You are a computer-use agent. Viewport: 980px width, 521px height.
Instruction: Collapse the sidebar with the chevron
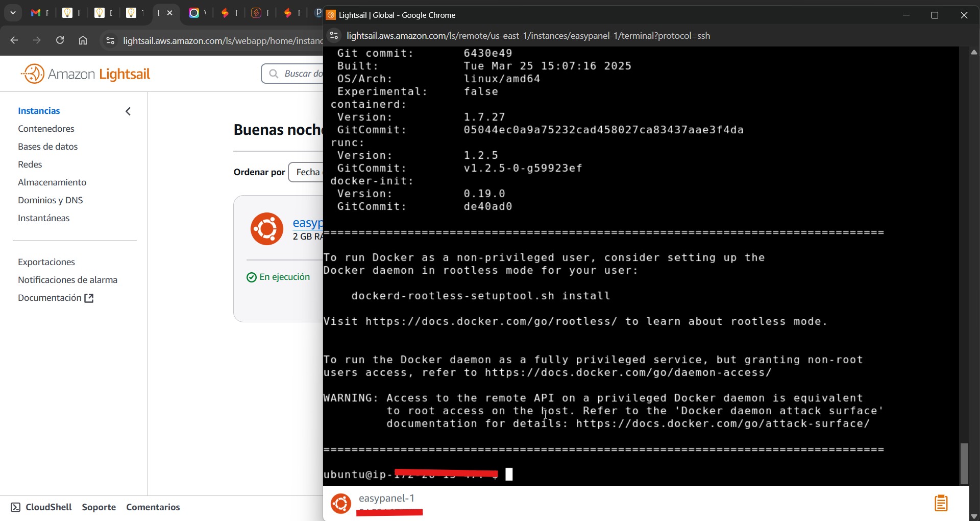coord(128,111)
